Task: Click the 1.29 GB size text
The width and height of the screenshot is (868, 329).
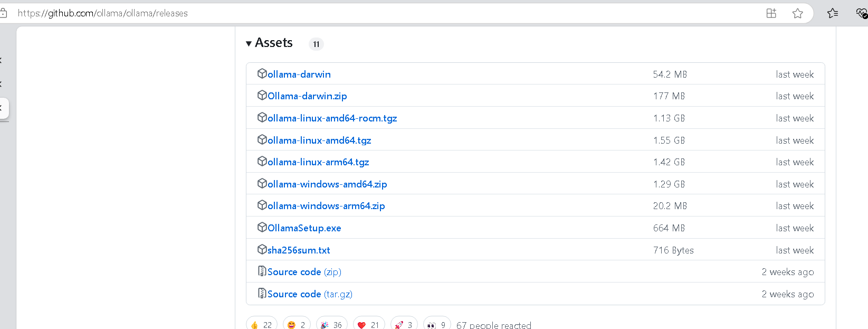Action: pos(669,184)
